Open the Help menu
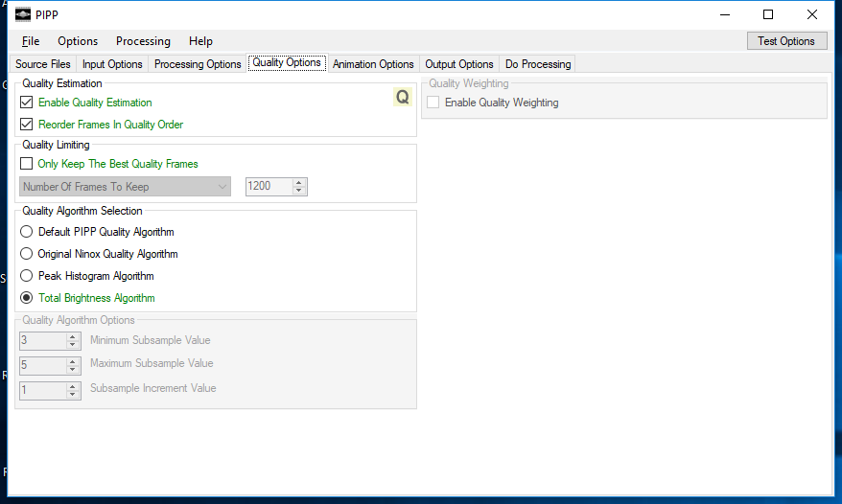The image size is (842, 504). click(200, 41)
